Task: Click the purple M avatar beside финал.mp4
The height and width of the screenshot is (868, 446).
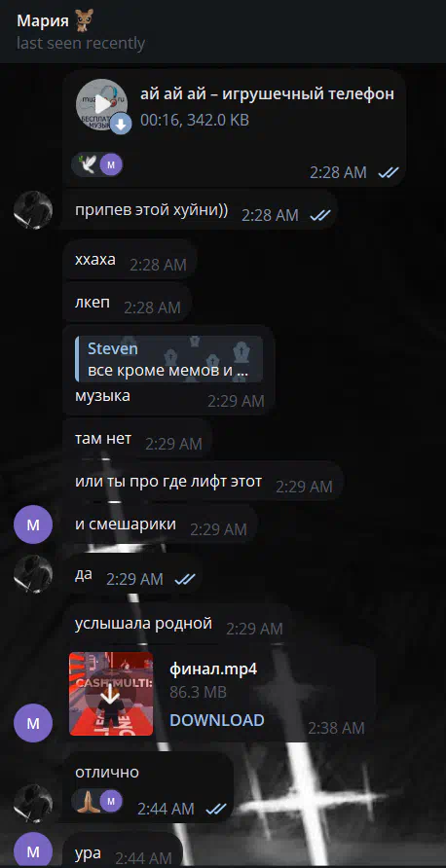Action: (x=33, y=723)
